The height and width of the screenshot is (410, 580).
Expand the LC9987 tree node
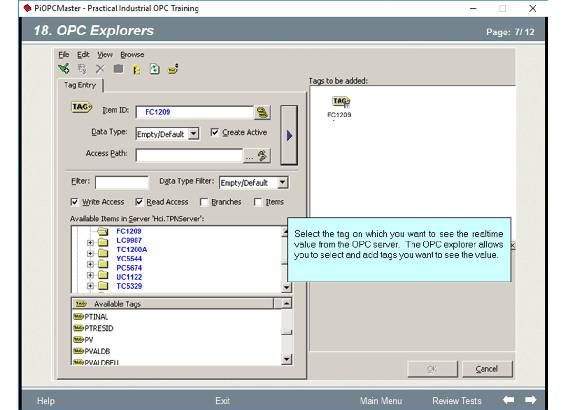coord(90,243)
